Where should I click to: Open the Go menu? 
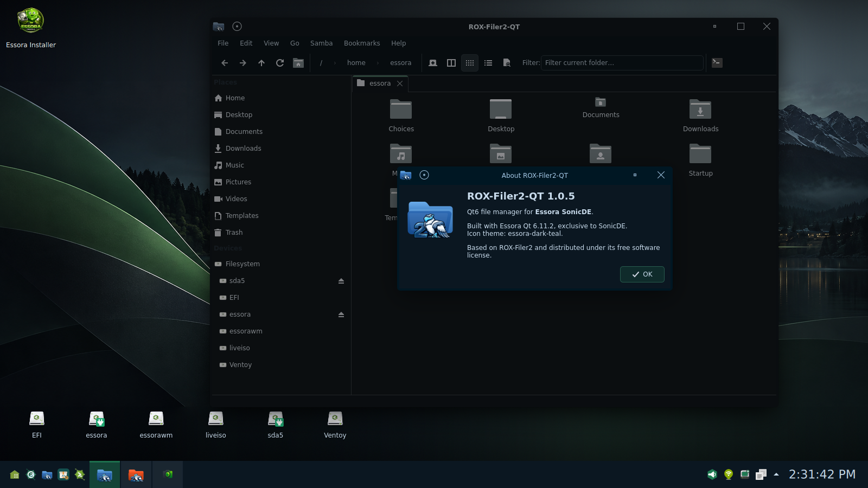pos(295,43)
